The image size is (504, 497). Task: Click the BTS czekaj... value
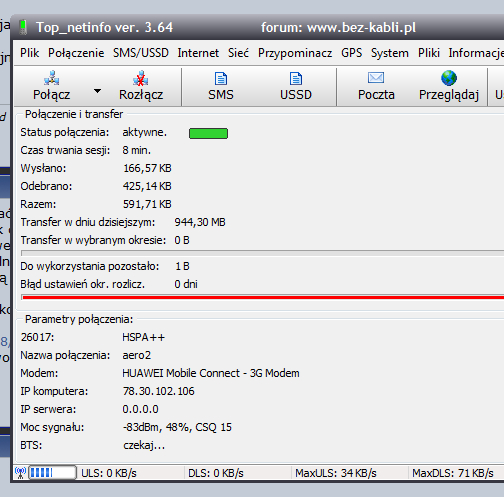[x=144, y=445]
